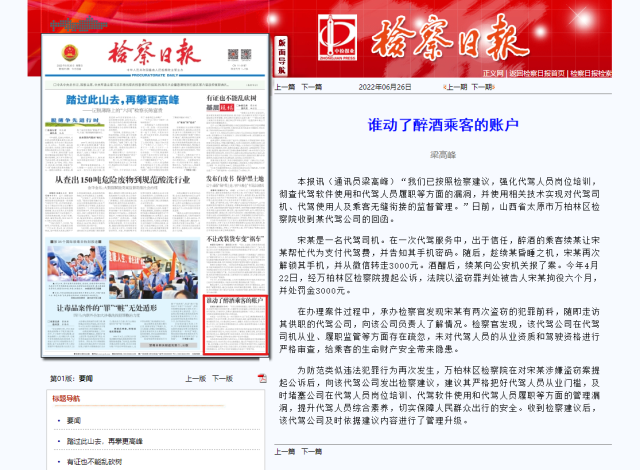Click the author name 梁高峰
Screen dimensions: 640x470
click(x=443, y=155)
